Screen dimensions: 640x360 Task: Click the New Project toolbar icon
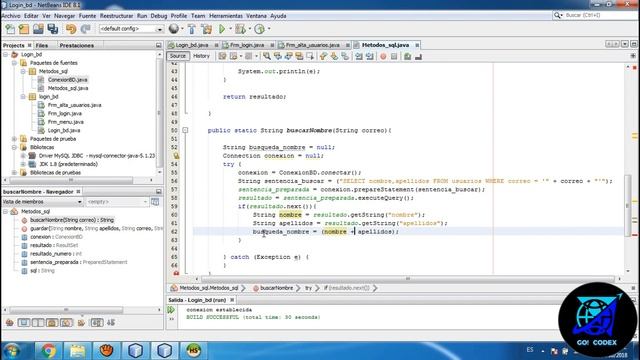[24, 29]
